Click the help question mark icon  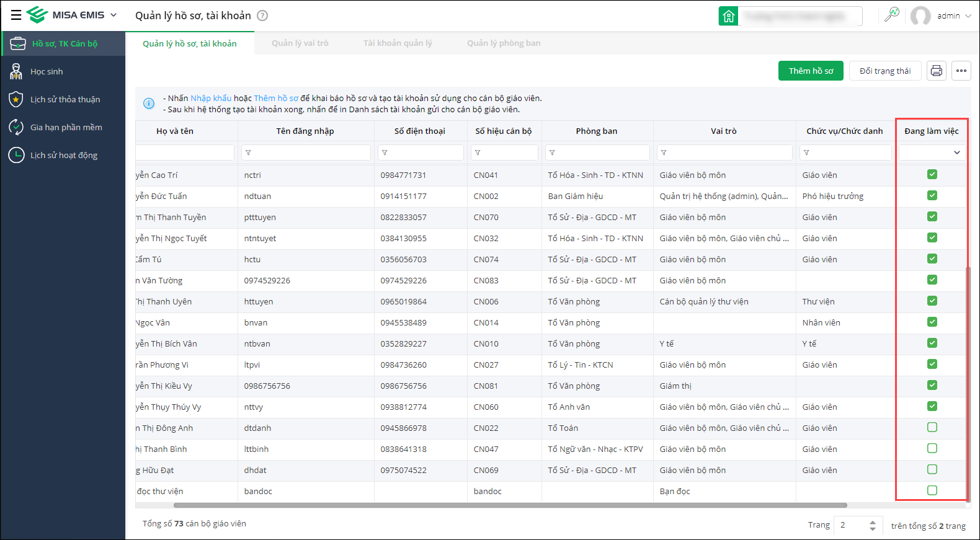262,15
